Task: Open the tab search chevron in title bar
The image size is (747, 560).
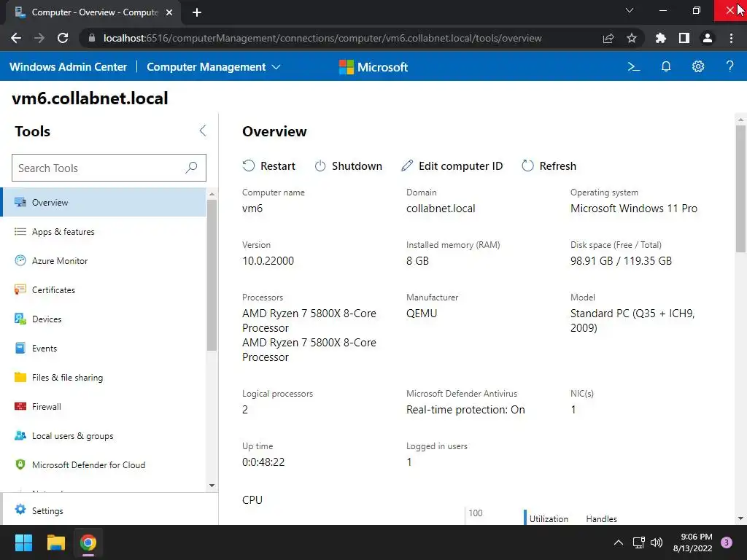Action: [630, 10]
